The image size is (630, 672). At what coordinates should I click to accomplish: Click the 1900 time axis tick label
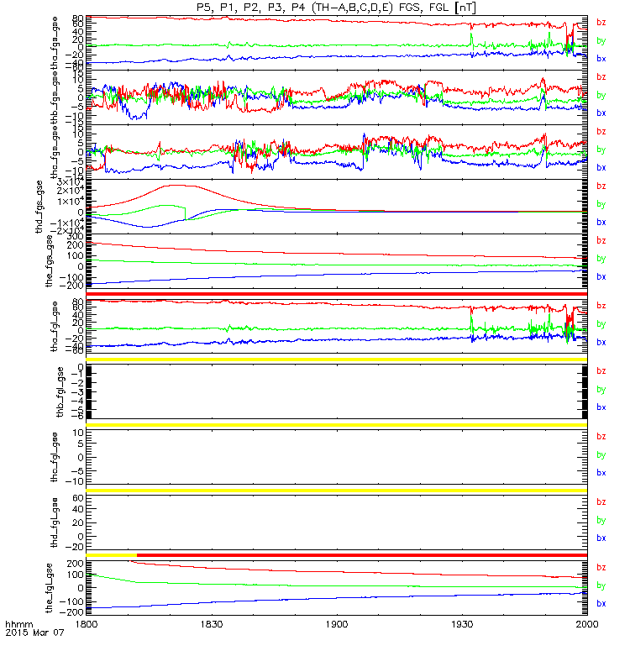(337, 624)
